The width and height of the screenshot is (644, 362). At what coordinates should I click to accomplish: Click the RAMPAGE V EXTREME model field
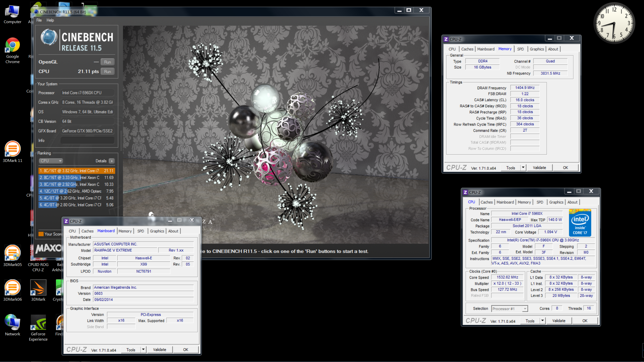[x=125, y=250]
